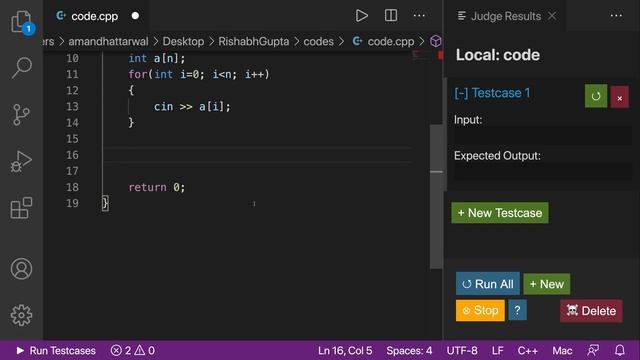The height and width of the screenshot is (360, 640).
Task: Change language mode C++
Action: click(527, 351)
